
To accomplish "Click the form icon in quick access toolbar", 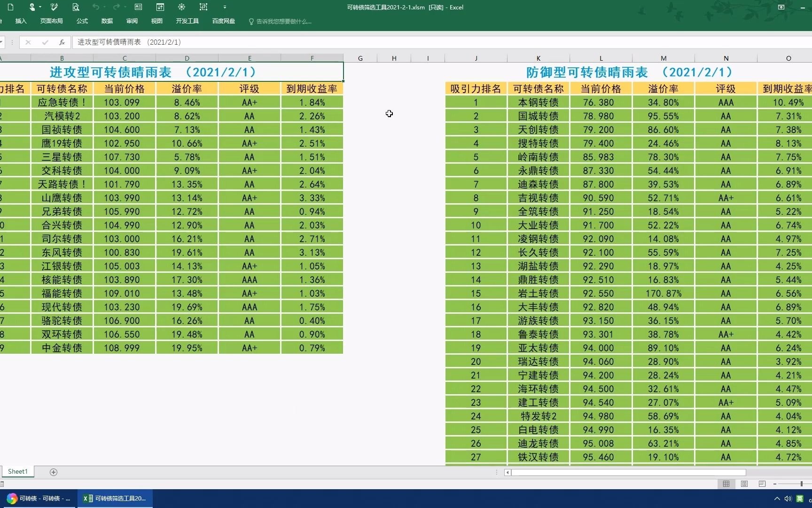I will click(x=138, y=7).
